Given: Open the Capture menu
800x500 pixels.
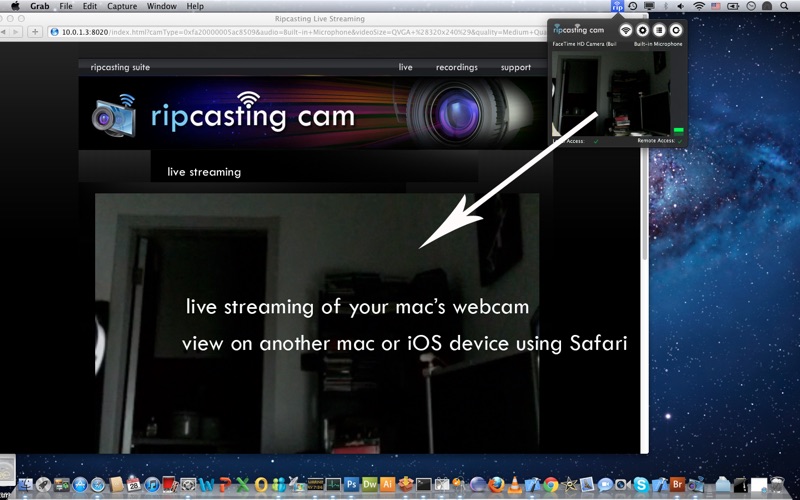Looking at the screenshot, I should click(122, 6).
